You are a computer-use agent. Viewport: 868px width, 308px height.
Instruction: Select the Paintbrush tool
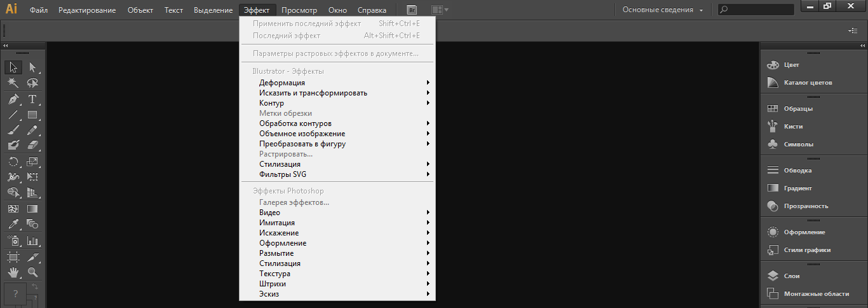[13, 130]
